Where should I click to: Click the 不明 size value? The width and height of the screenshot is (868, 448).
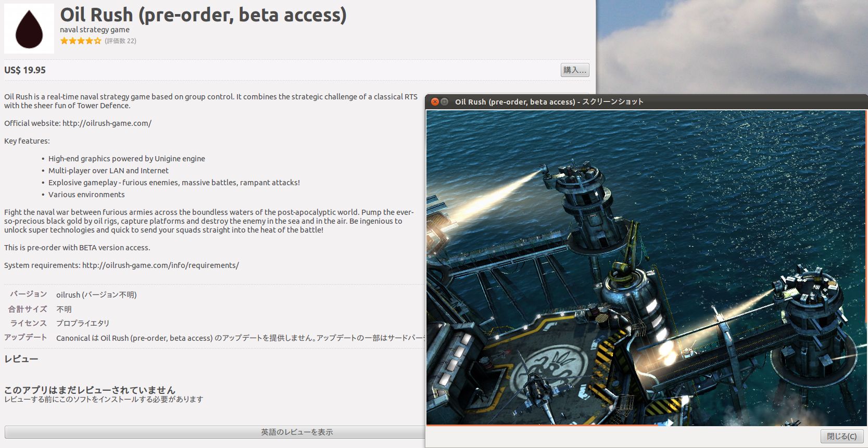coord(64,309)
